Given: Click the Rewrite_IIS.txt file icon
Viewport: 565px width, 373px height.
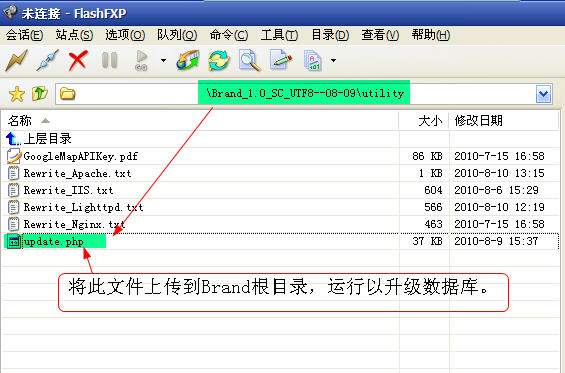Looking at the screenshot, I should coord(14,190).
